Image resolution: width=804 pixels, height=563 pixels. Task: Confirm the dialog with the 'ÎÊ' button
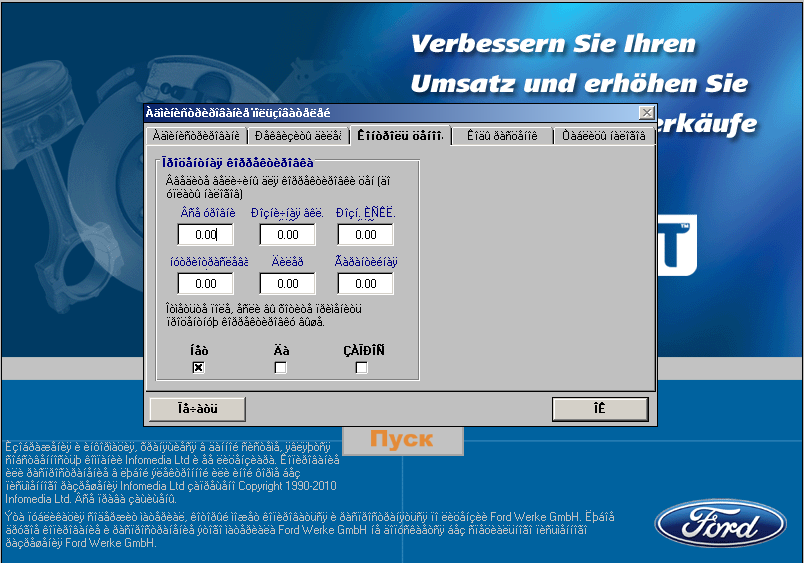601,408
